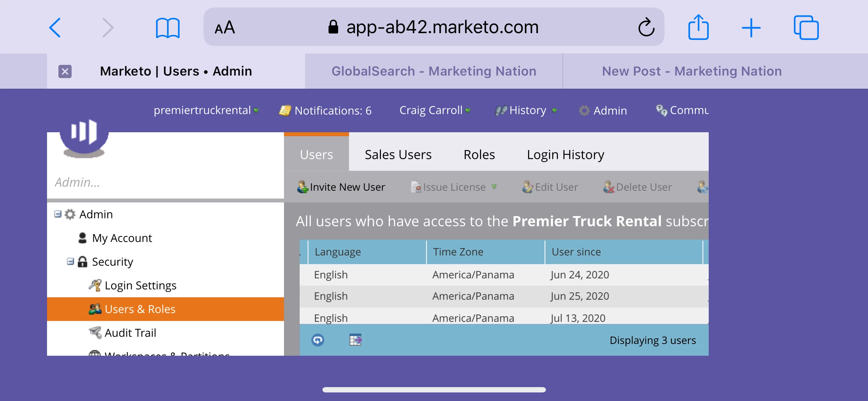Close the Marketo Users Admin tab
This screenshot has height=401, width=868.
(x=65, y=71)
